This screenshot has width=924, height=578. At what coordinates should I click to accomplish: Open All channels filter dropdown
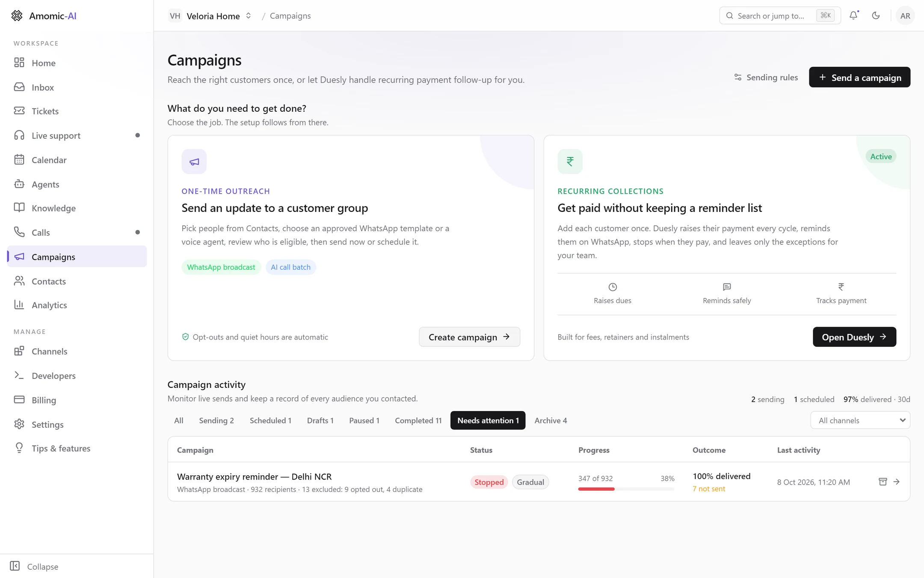(x=860, y=420)
